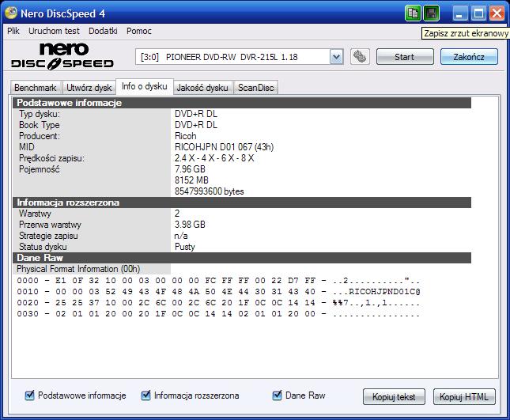Click the 'Typ dysku:' label
Image resolution: width=510 pixels, height=420 pixels.
[x=40, y=114]
